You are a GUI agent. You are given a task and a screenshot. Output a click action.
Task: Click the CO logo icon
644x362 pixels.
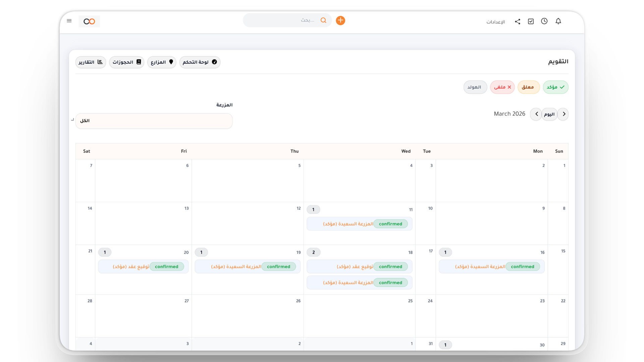(x=89, y=21)
